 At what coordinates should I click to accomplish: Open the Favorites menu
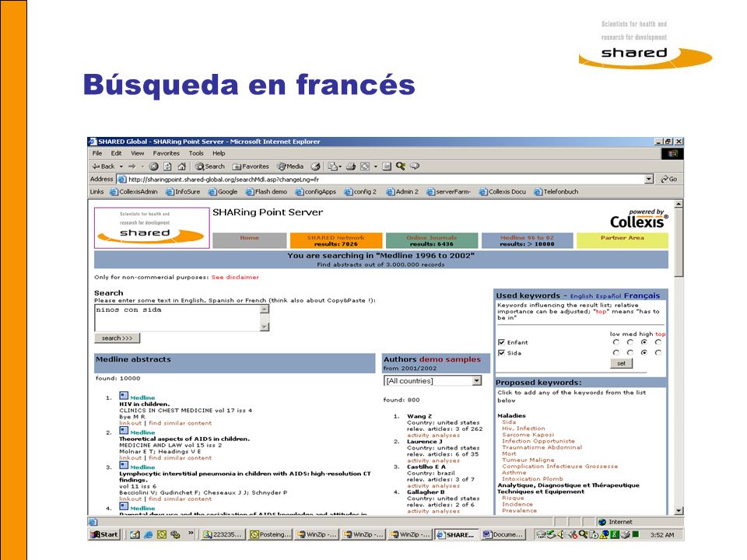coord(167,153)
